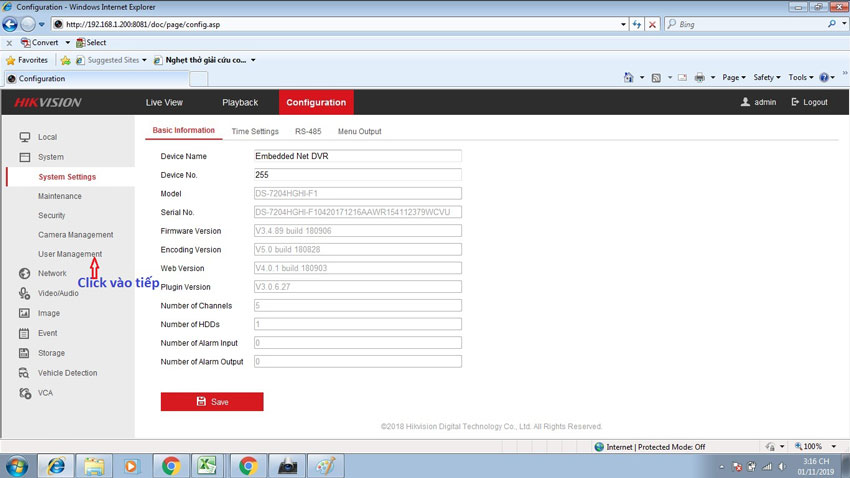Expand the Tools dropdown menu
The image size is (850, 478).
click(x=800, y=77)
